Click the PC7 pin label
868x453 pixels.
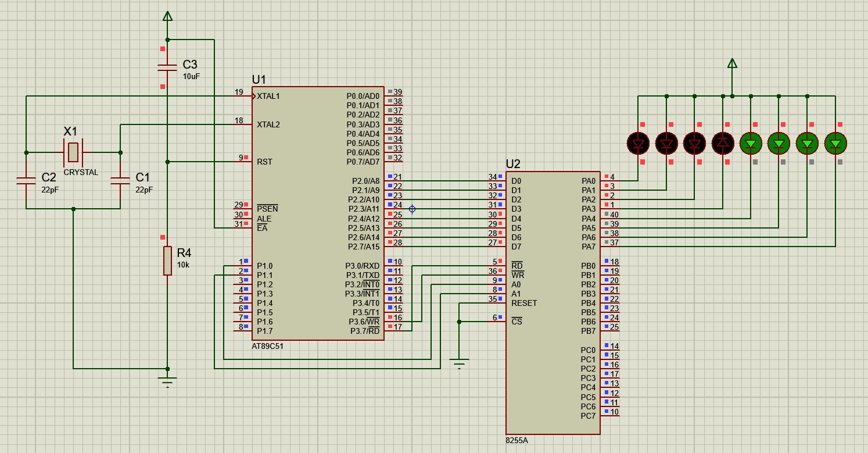[x=589, y=416]
